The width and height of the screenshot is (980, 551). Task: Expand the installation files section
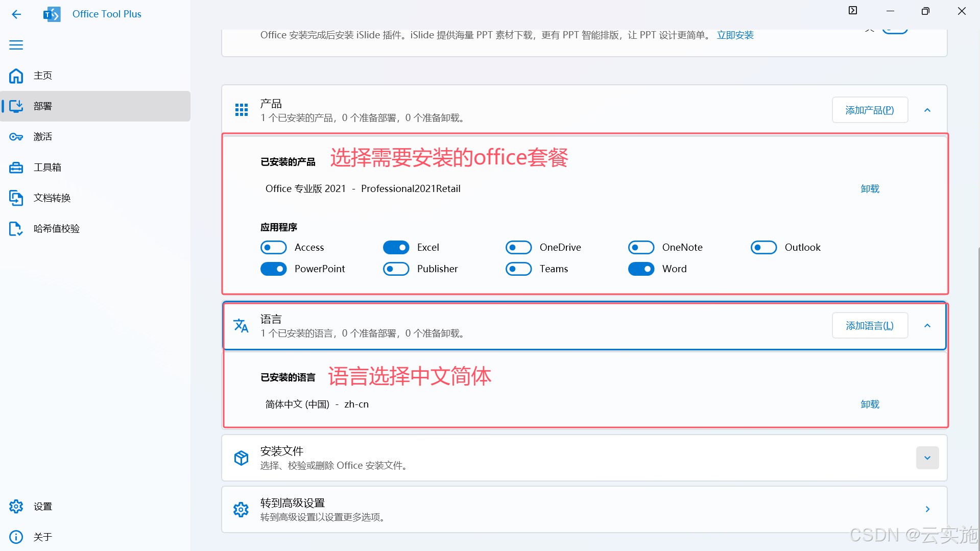[x=927, y=458]
